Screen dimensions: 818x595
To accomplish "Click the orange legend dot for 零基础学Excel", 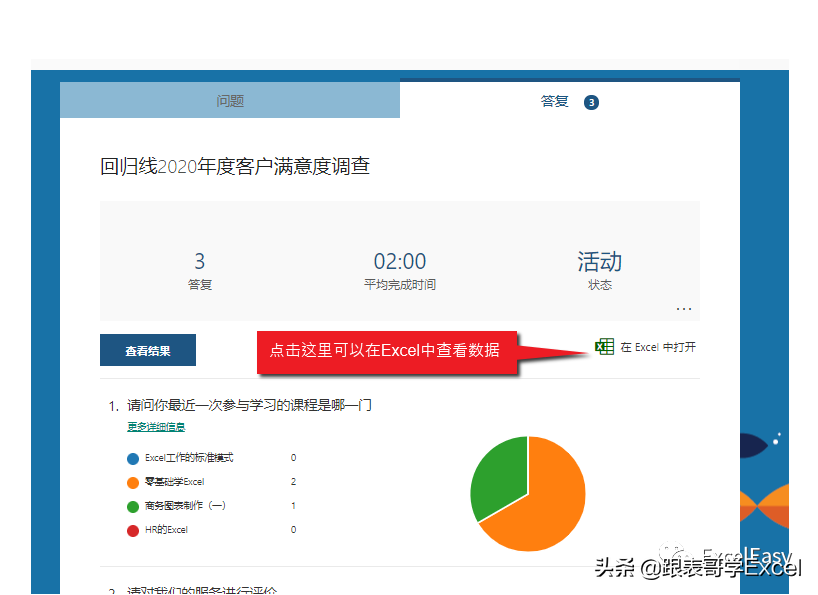I will [x=133, y=482].
